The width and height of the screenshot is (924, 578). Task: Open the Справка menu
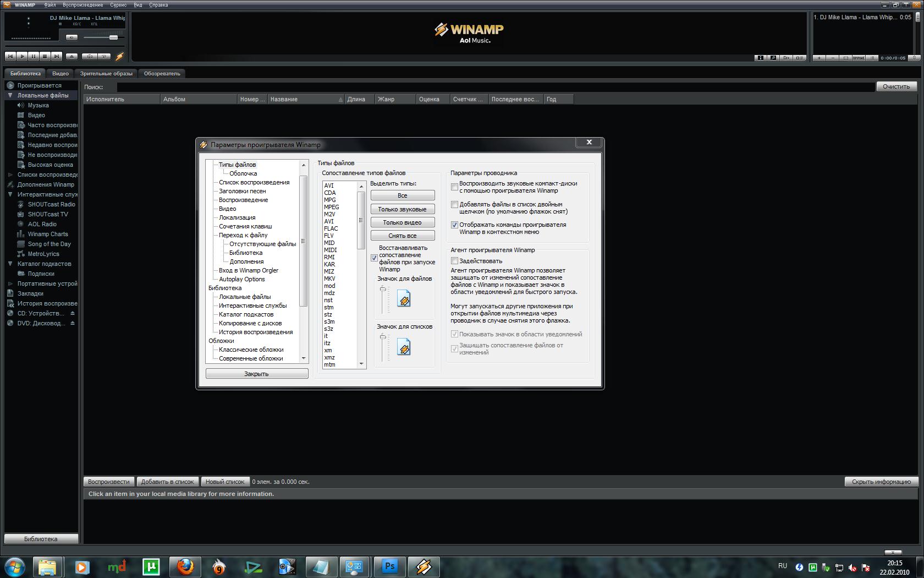[159, 5]
